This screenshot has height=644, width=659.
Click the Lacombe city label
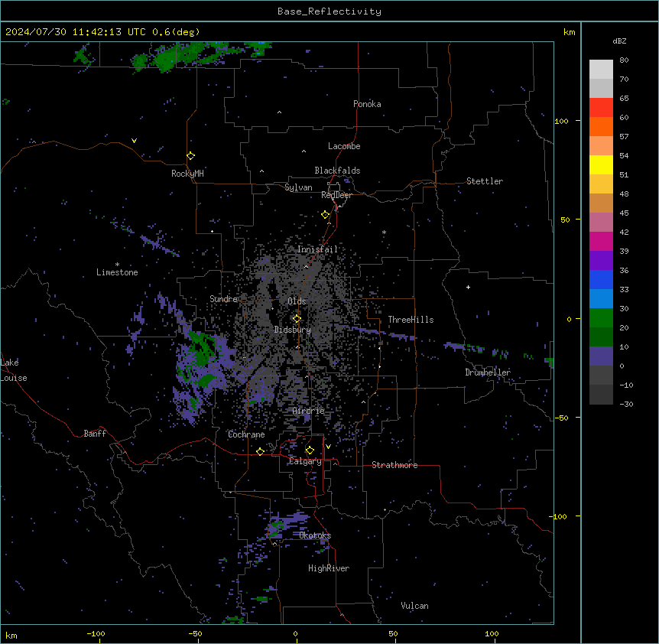(x=344, y=146)
